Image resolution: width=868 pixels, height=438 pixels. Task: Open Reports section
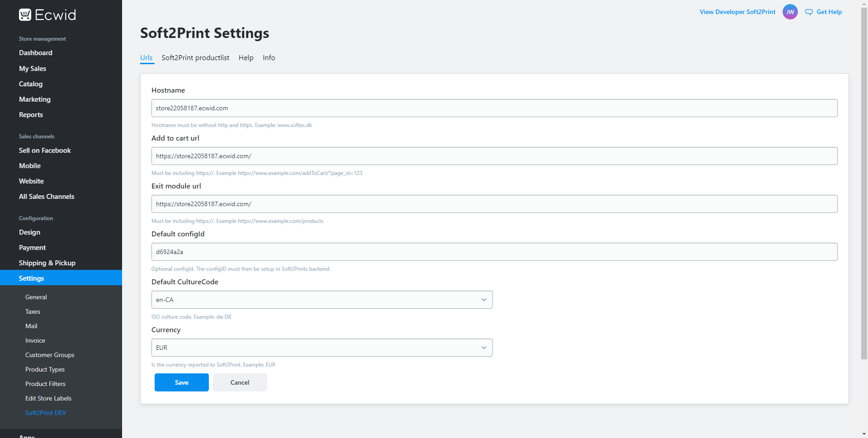31,115
